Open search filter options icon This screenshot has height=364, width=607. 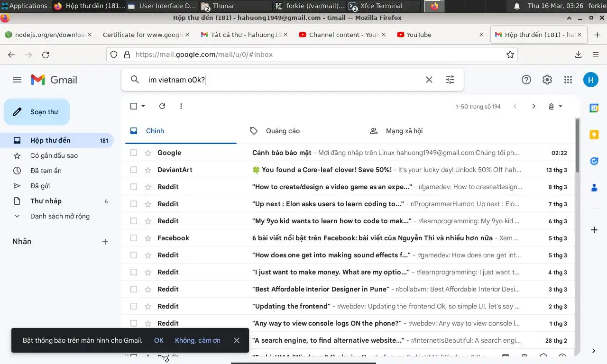(x=450, y=80)
